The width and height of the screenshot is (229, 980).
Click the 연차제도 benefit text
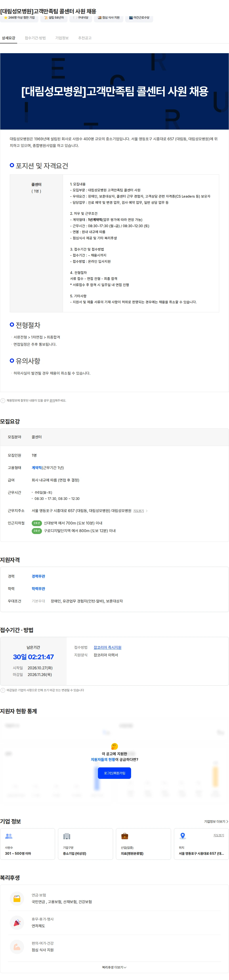point(38,926)
